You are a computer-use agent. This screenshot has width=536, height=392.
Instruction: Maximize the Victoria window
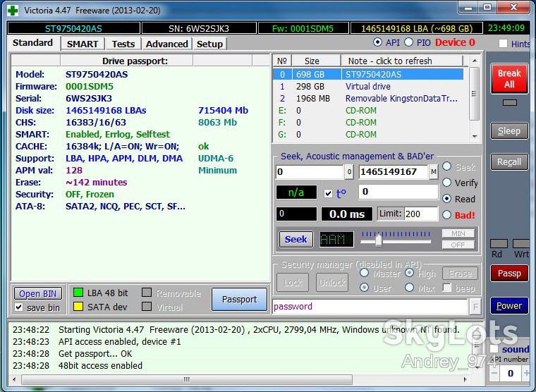point(487,8)
